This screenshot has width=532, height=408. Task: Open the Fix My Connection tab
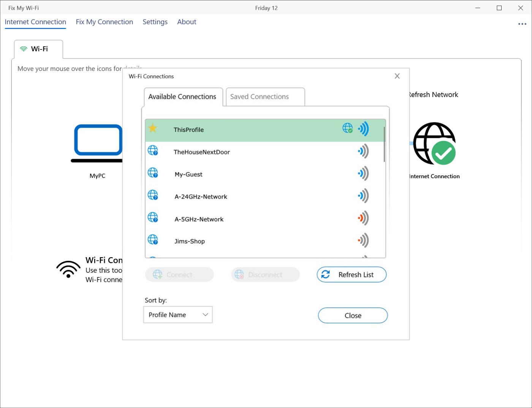pyautogui.click(x=104, y=22)
